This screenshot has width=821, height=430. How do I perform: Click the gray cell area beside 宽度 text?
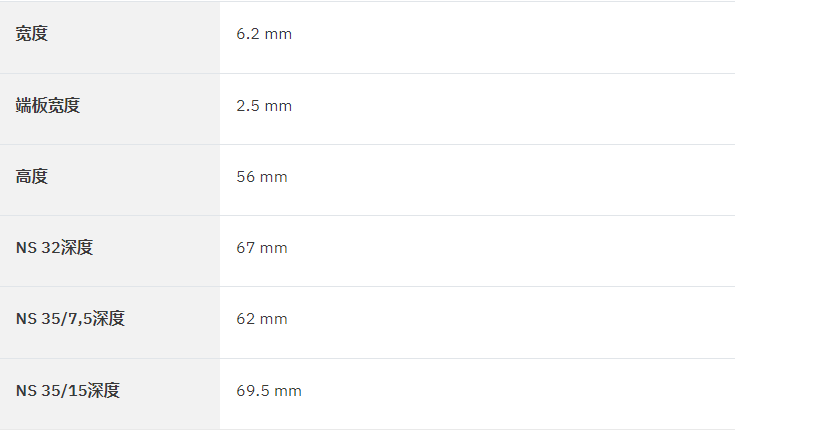136,37
